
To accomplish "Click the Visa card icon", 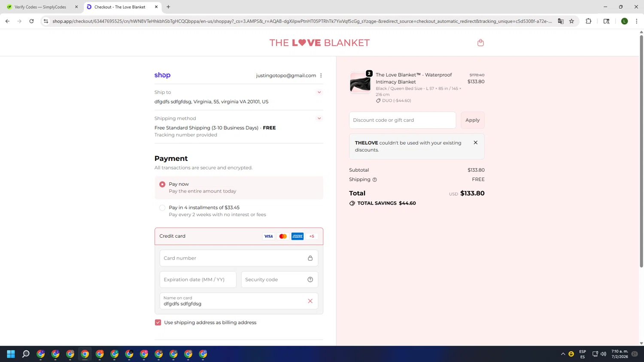I will pyautogui.click(x=268, y=236).
